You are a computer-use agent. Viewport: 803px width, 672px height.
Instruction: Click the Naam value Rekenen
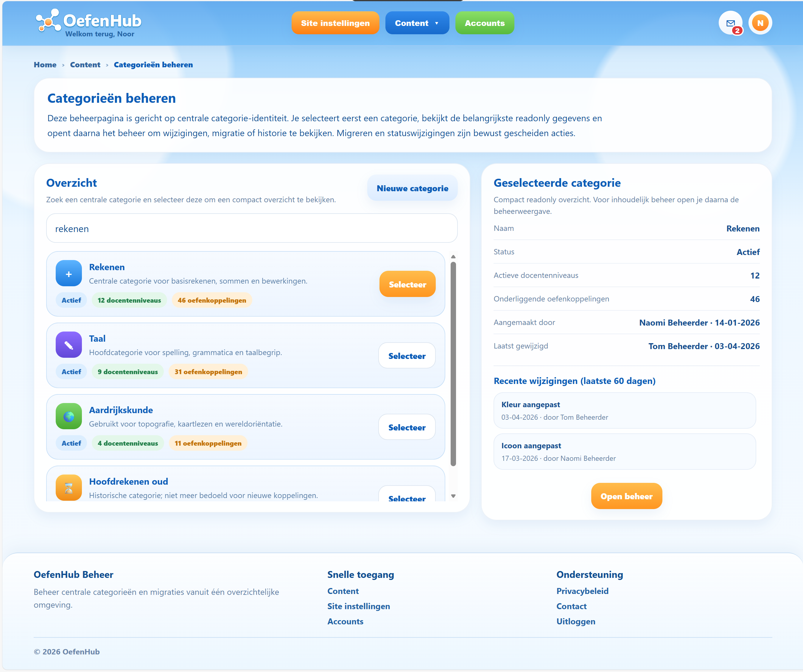point(743,229)
